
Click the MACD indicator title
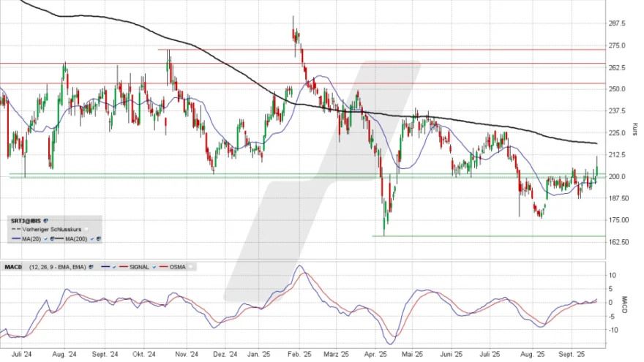tap(14, 267)
